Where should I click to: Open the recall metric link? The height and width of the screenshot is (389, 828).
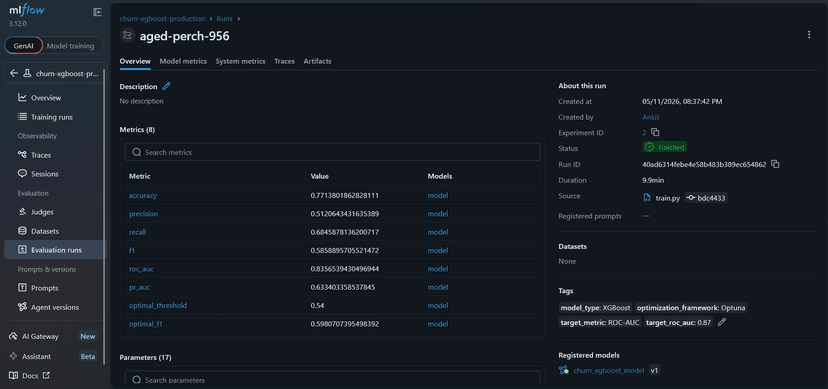coord(137,232)
